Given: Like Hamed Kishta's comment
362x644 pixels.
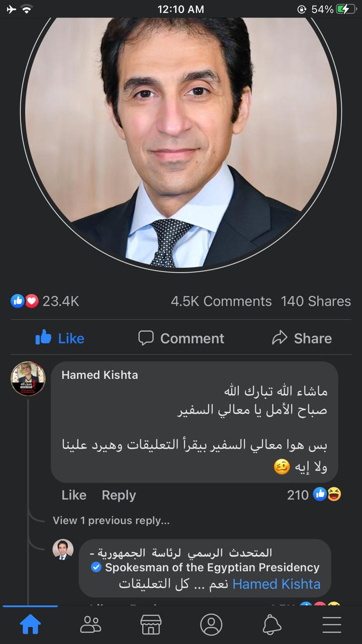Looking at the screenshot, I should [74, 495].
